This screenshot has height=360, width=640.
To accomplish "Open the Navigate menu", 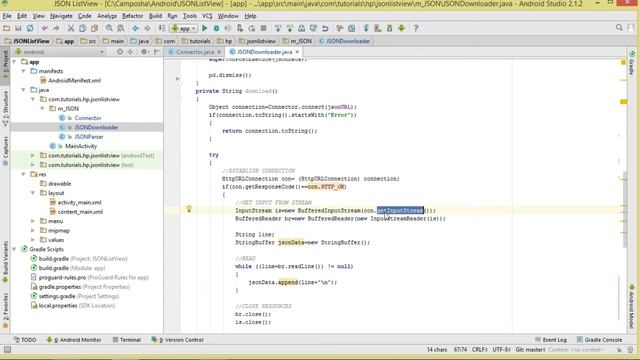I will [61, 16].
